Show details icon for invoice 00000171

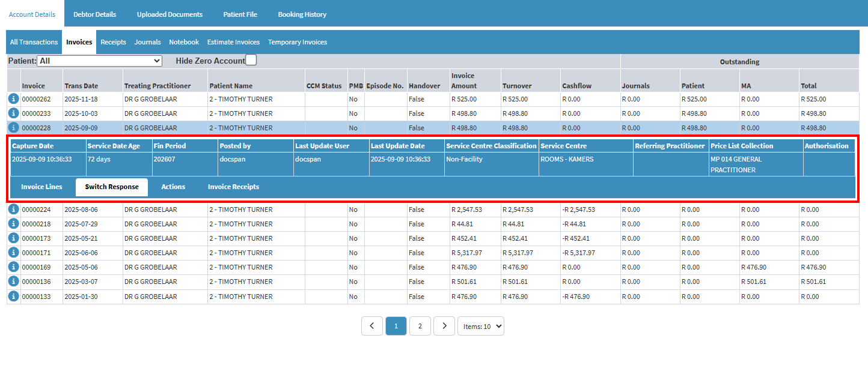(x=13, y=253)
